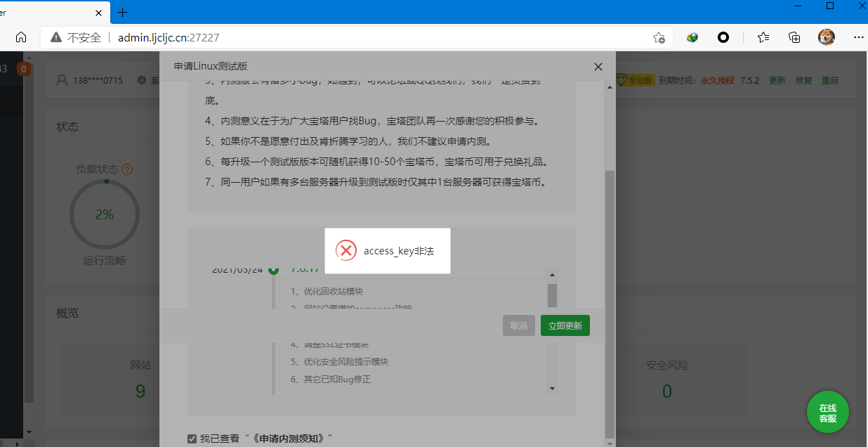
Task: Click the 7.5.2 version number
Action: pyautogui.click(x=750, y=81)
